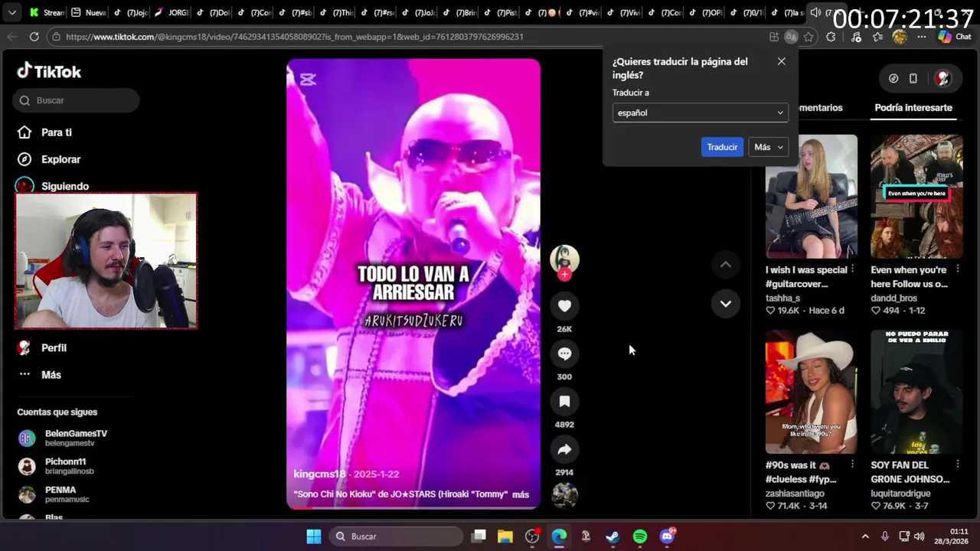
Task: Click the tashha_s username
Action: (782, 298)
